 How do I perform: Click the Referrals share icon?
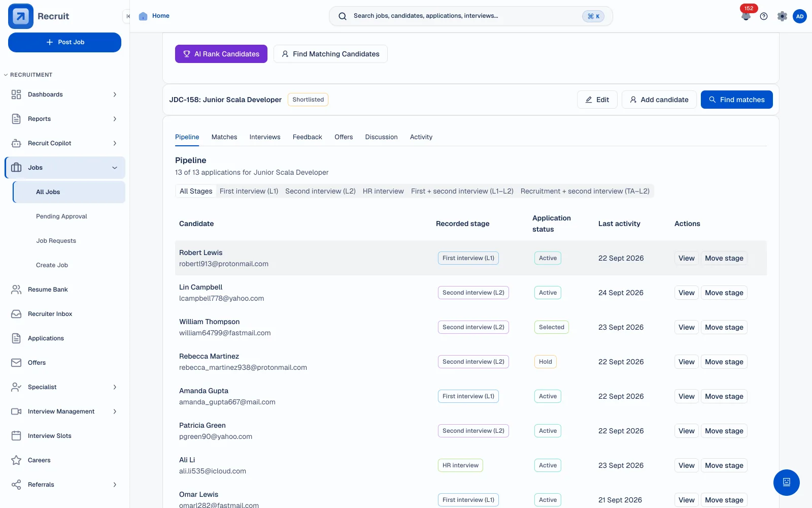(x=16, y=485)
